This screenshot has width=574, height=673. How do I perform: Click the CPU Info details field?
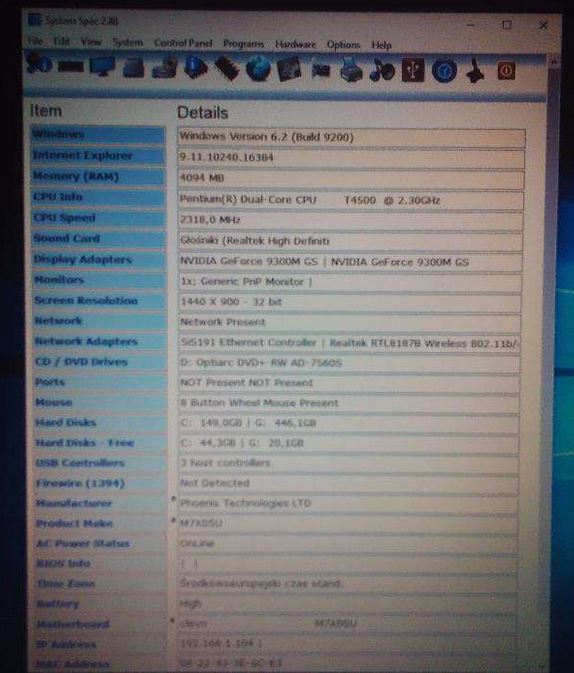[x=350, y=200]
